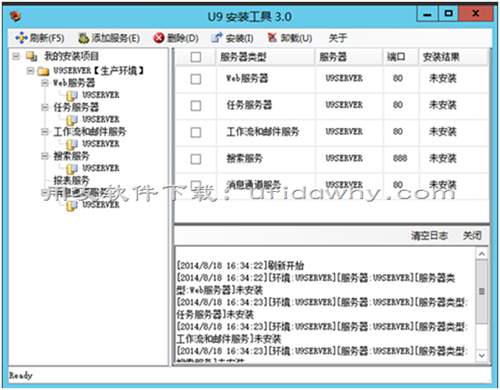Click the log panel scrollbar thumb
Viewport: 500px width, 390px height.
pos(482,292)
